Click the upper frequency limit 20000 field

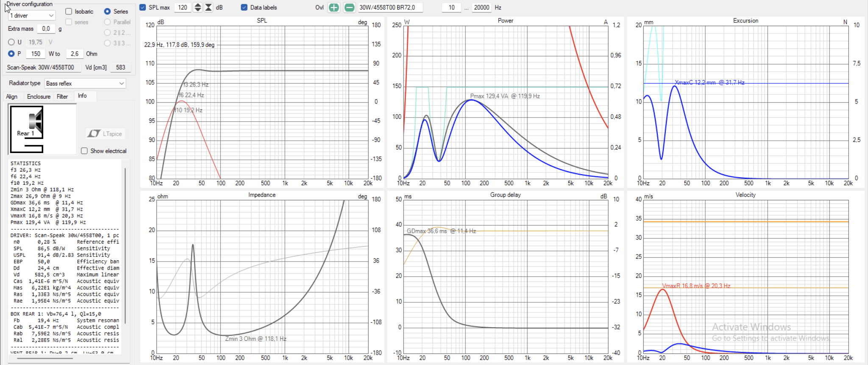481,7
